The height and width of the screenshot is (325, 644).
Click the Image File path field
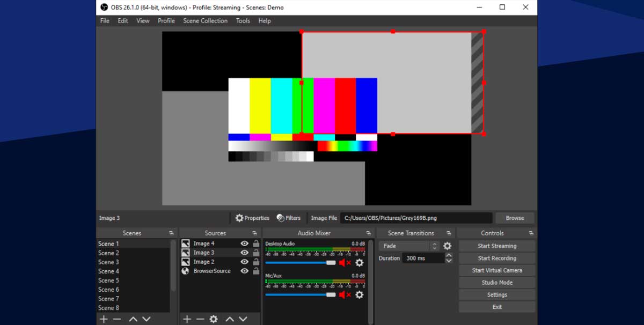[x=416, y=218]
